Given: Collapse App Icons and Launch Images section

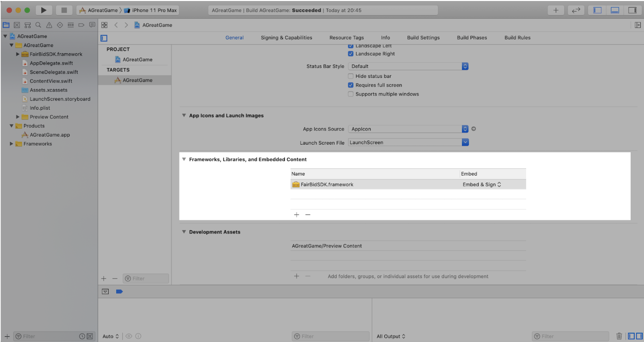Looking at the screenshot, I should (184, 115).
